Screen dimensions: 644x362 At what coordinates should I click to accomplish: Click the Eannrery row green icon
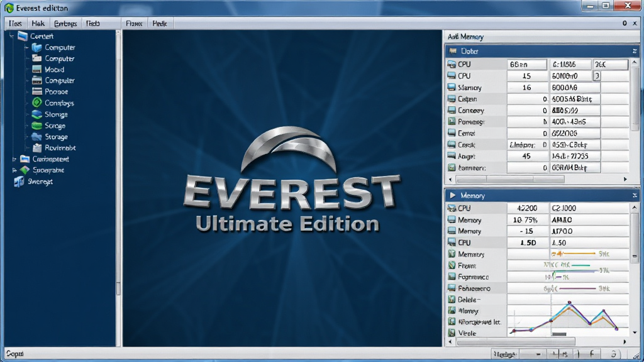(452, 167)
